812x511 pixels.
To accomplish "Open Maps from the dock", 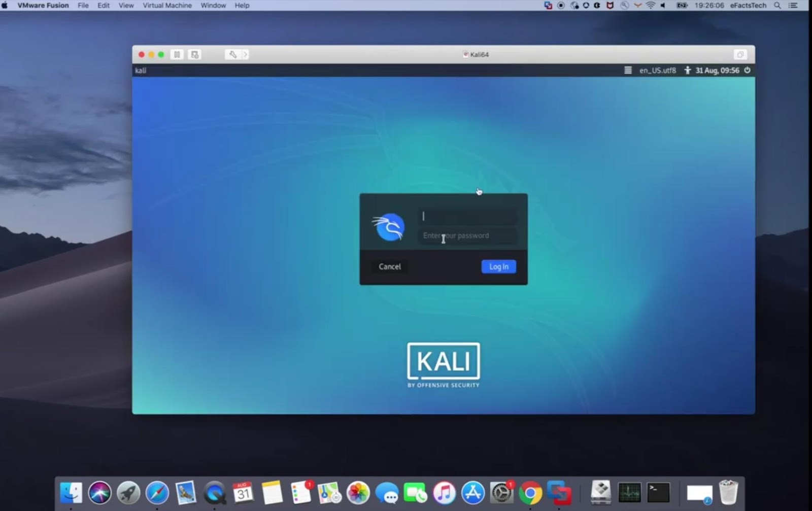I will coord(329,493).
